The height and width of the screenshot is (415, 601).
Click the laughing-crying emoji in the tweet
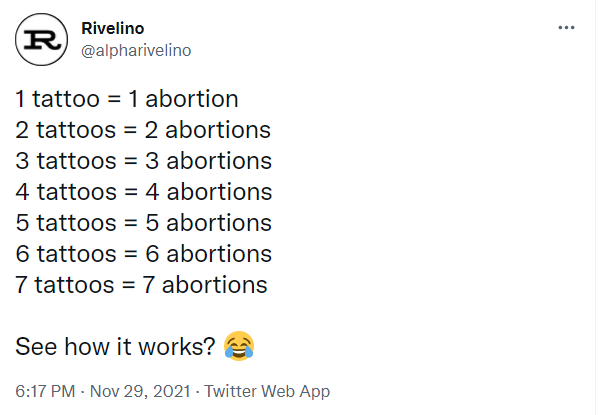coord(239,347)
